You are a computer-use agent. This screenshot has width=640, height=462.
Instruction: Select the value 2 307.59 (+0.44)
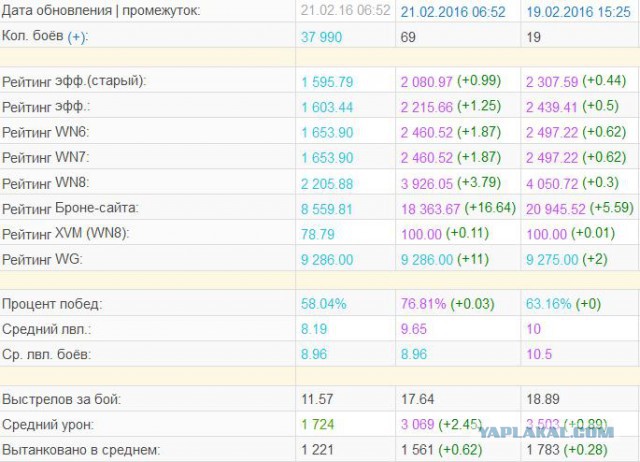[576, 81]
